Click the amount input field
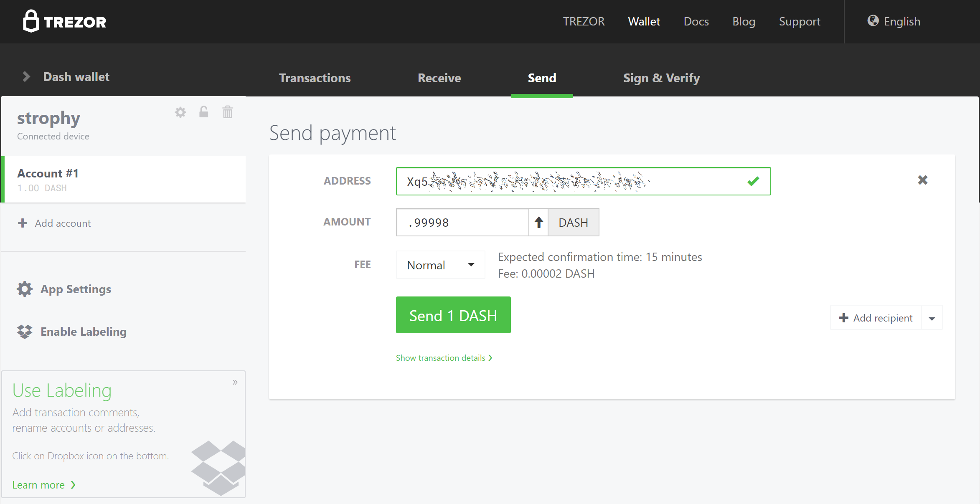This screenshot has height=504, width=980. click(462, 223)
